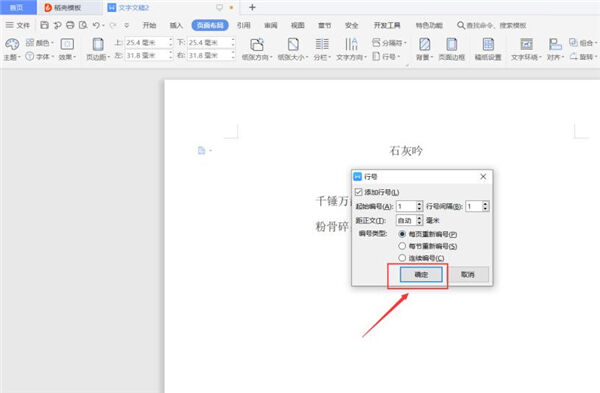
Task: Click the 稻壳模板 tab flame icon
Action: tap(48, 7)
